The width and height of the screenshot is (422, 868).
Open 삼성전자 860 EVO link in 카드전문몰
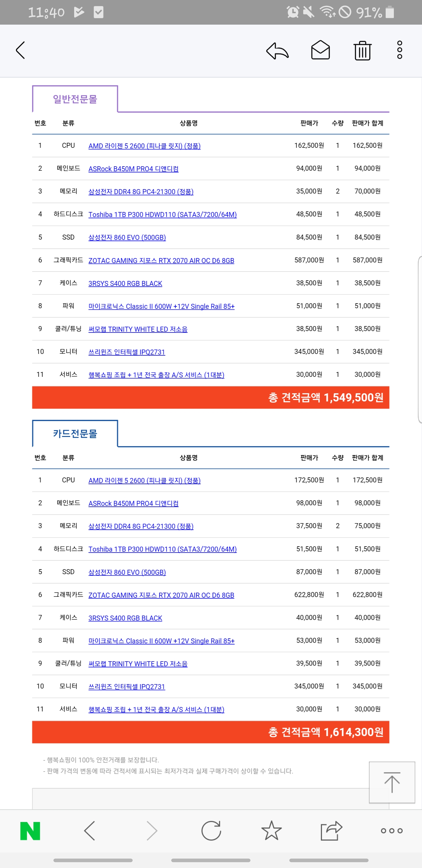click(x=127, y=572)
